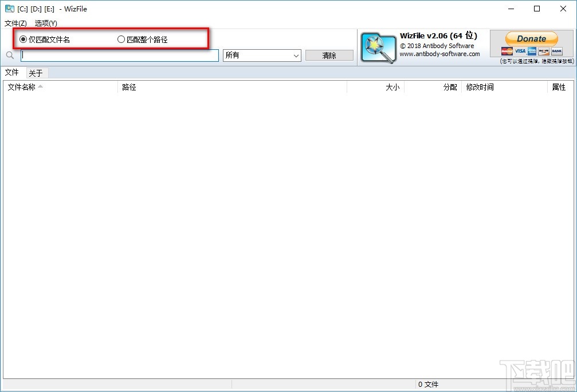Sort by the 修改时间 column header
The width and height of the screenshot is (577, 392).
pos(504,87)
